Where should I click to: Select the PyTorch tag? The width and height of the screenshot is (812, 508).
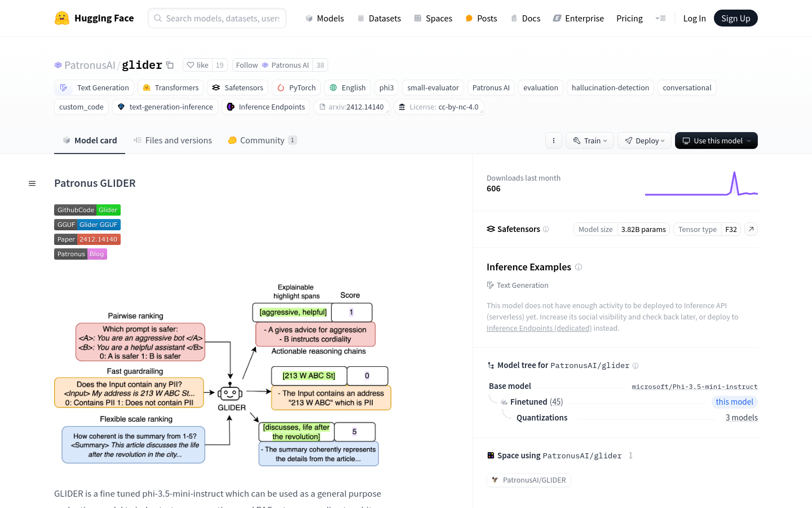pos(297,87)
